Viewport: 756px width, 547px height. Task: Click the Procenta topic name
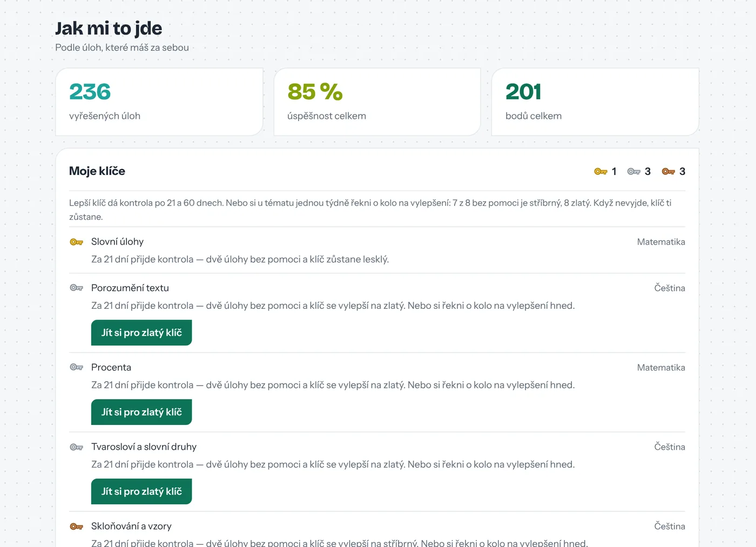point(111,367)
